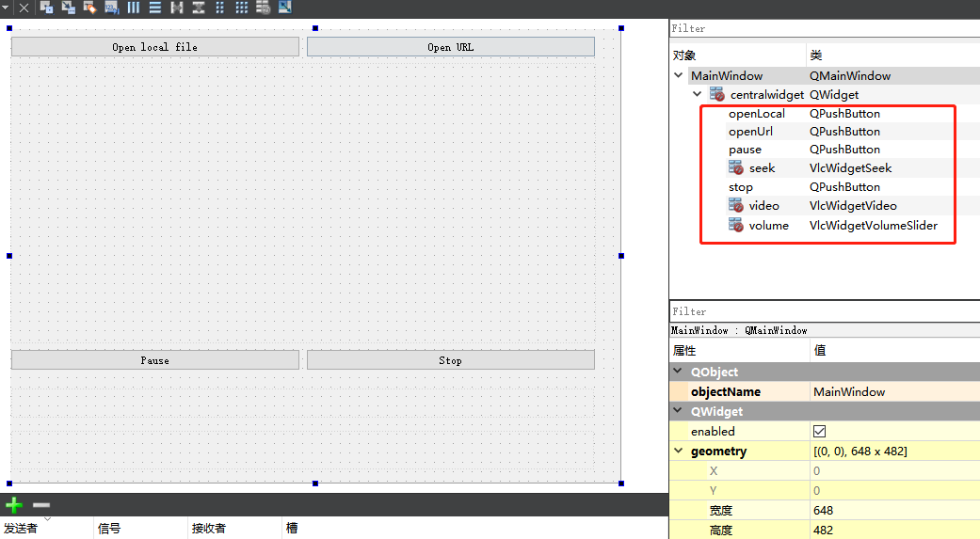The height and width of the screenshot is (539, 980).
Task: Click the VlcWidgetSeek class cell
Action: coord(851,168)
